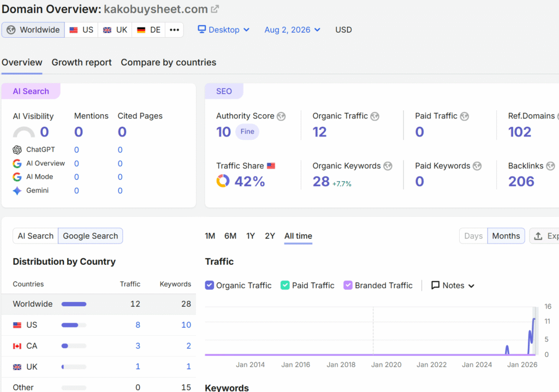Toggle to the AI Search distribution view

[35, 236]
